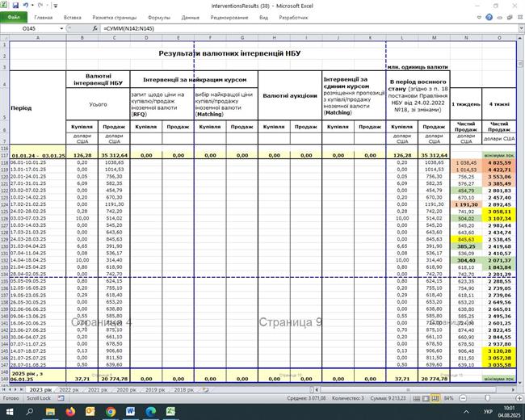Screen dimensions: 525x420
Task: Click the Name Box showing O145
Action: click(x=29, y=29)
